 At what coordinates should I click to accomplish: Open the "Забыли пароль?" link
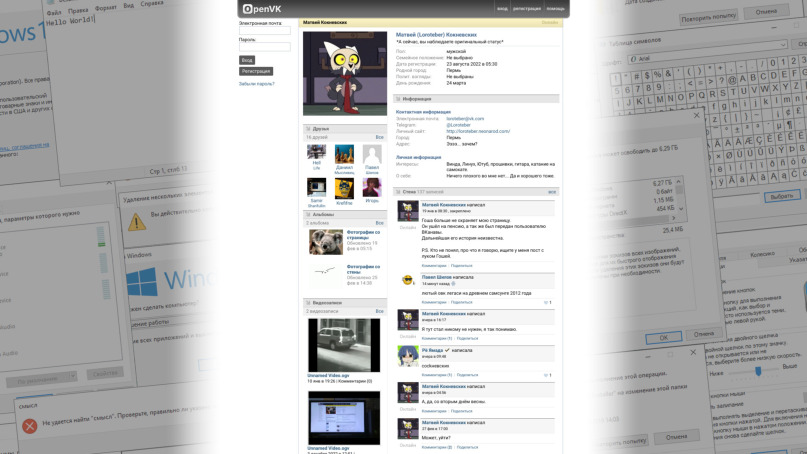point(256,83)
